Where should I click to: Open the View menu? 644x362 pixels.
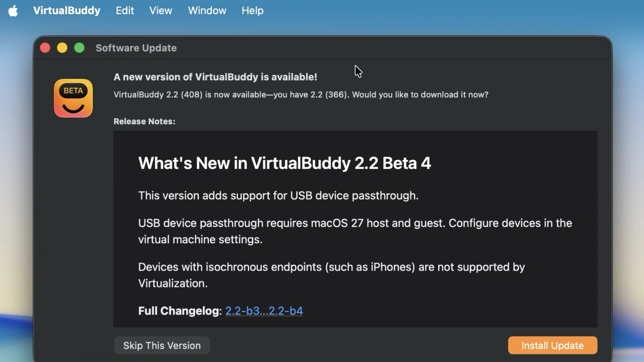(x=161, y=11)
